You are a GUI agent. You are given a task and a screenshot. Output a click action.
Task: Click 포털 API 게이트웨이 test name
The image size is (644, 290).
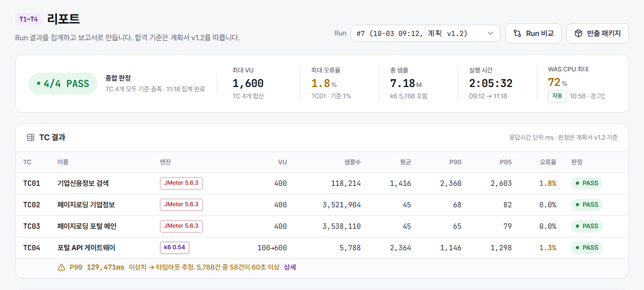(86, 248)
